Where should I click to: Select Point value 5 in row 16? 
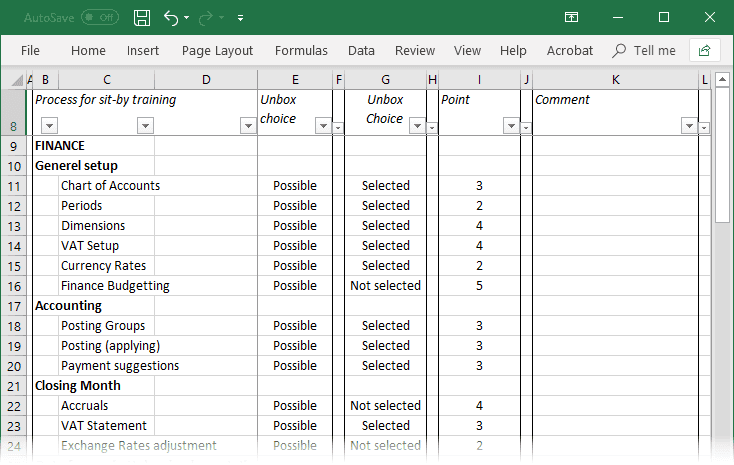(479, 286)
